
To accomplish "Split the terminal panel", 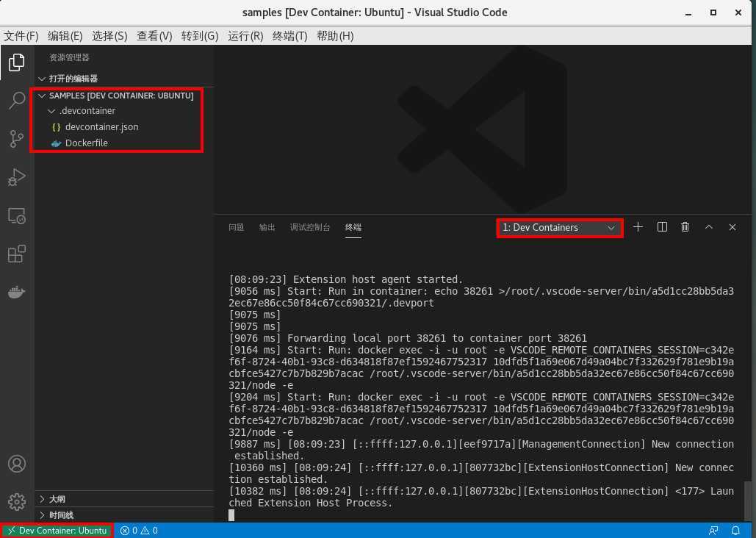I will click(x=662, y=227).
